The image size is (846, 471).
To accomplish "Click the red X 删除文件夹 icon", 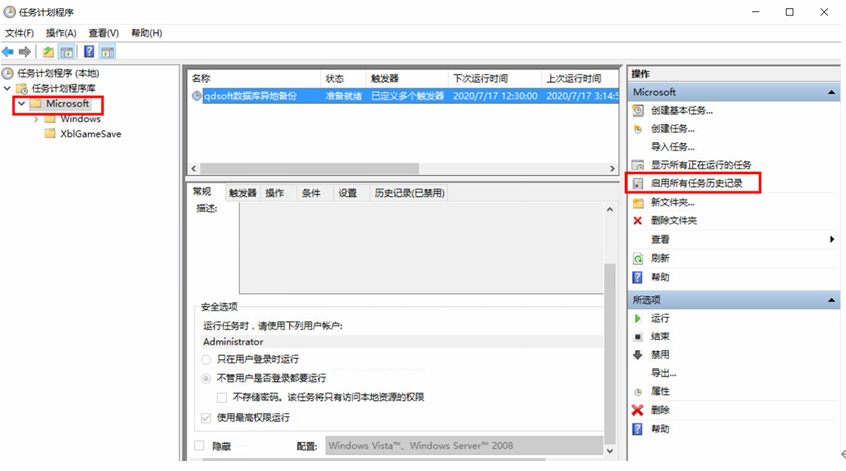I will tap(638, 221).
